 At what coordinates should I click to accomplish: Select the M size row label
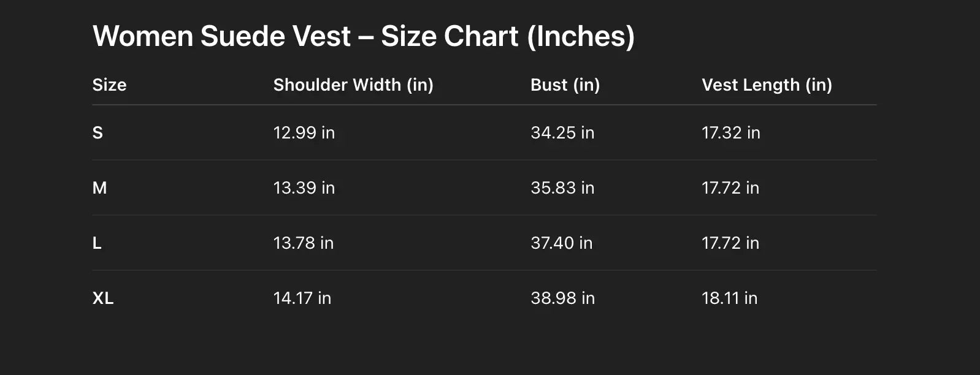coord(99,188)
